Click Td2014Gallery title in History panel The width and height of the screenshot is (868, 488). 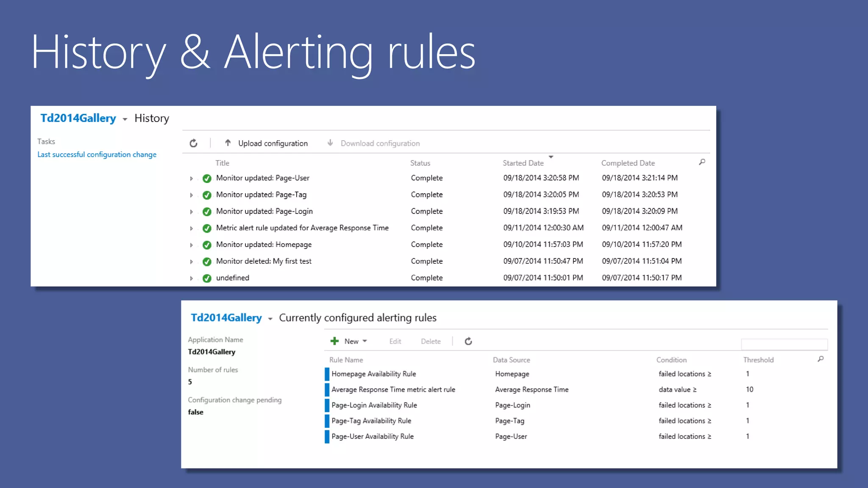[x=78, y=118]
